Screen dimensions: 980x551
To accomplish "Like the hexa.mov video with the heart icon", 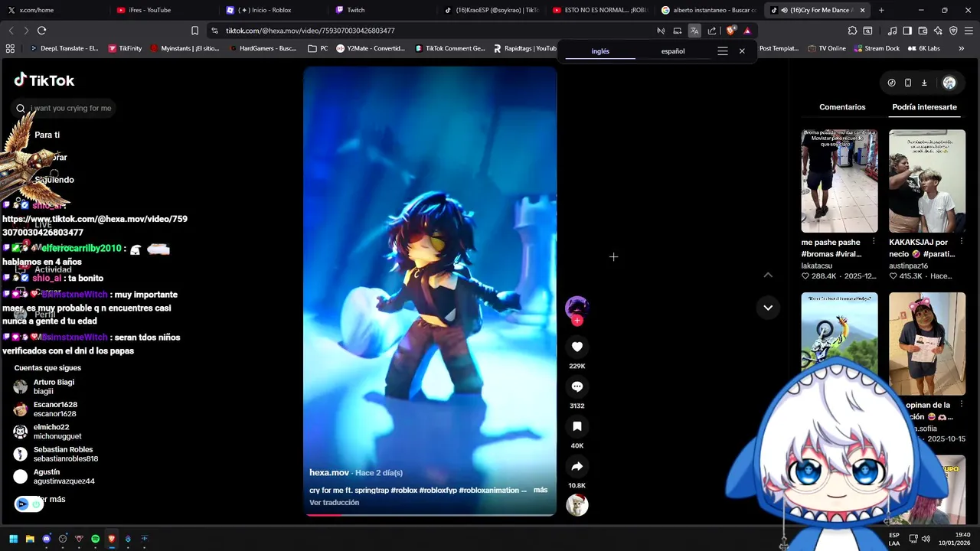I will coord(577,347).
